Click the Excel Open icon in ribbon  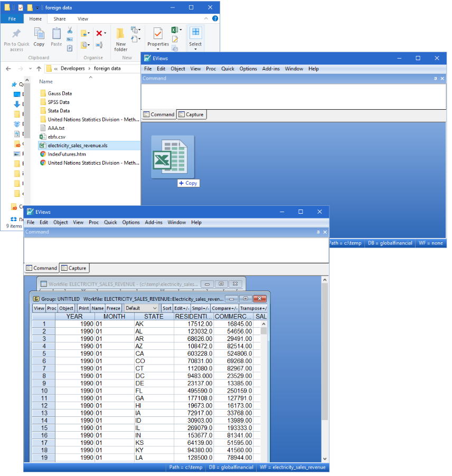pyautogui.click(x=175, y=30)
